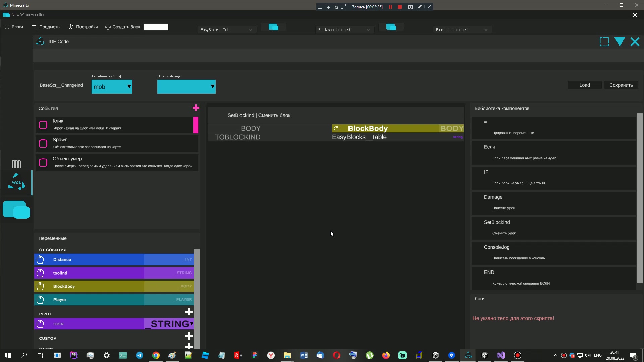The image size is (644, 362).
Task: Click the pink color bar on Клик event
Action: pyautogui.click(x=196, y=125)
